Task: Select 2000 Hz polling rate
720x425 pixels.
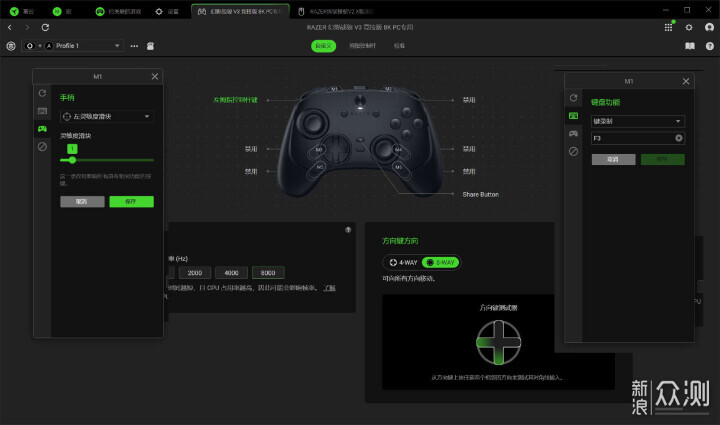Action: coord(195,273)
